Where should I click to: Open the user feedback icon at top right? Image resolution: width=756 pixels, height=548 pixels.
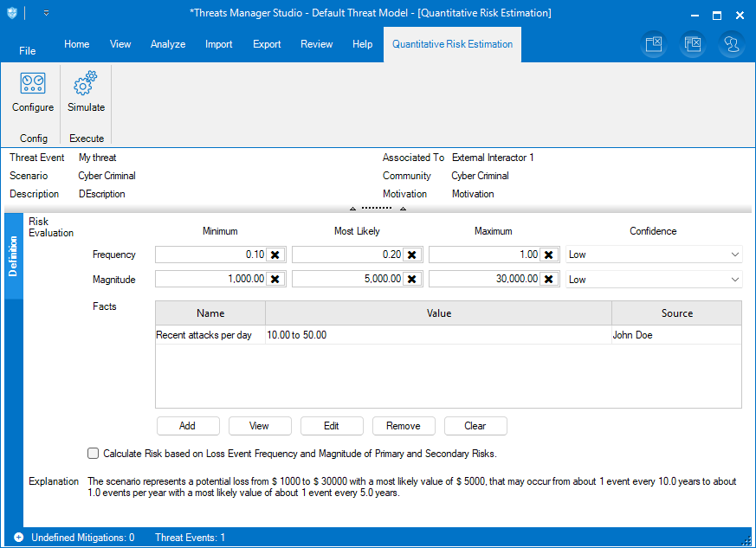(731, 44)
